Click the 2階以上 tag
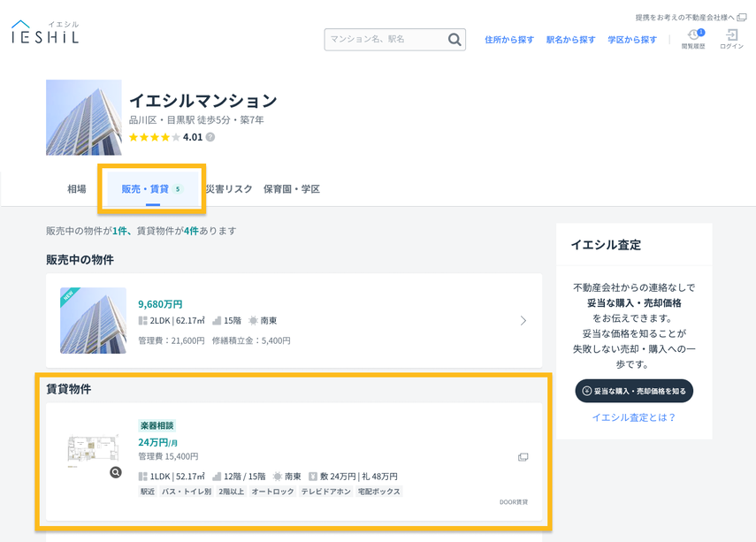This screenshot has height=542, width=756. click(x=232, y=492)
